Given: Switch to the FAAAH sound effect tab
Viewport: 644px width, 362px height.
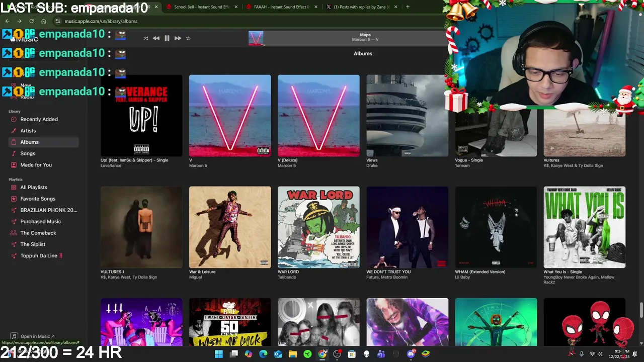Looking at the screenshot, I should coord(281,7).
